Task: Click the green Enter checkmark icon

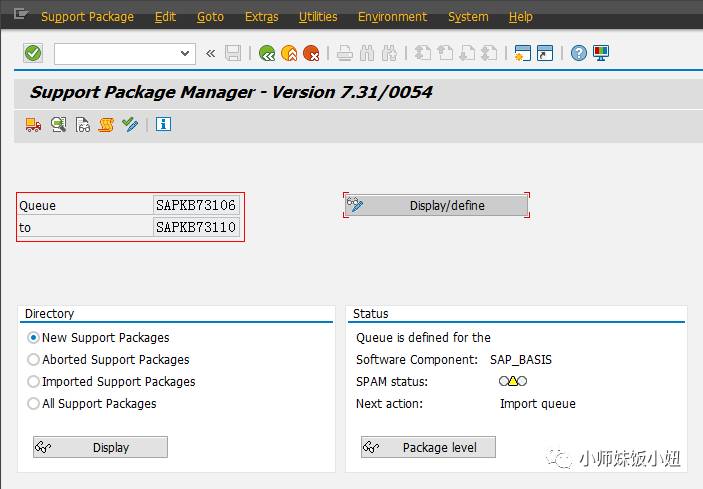Action: coord(33,53)
